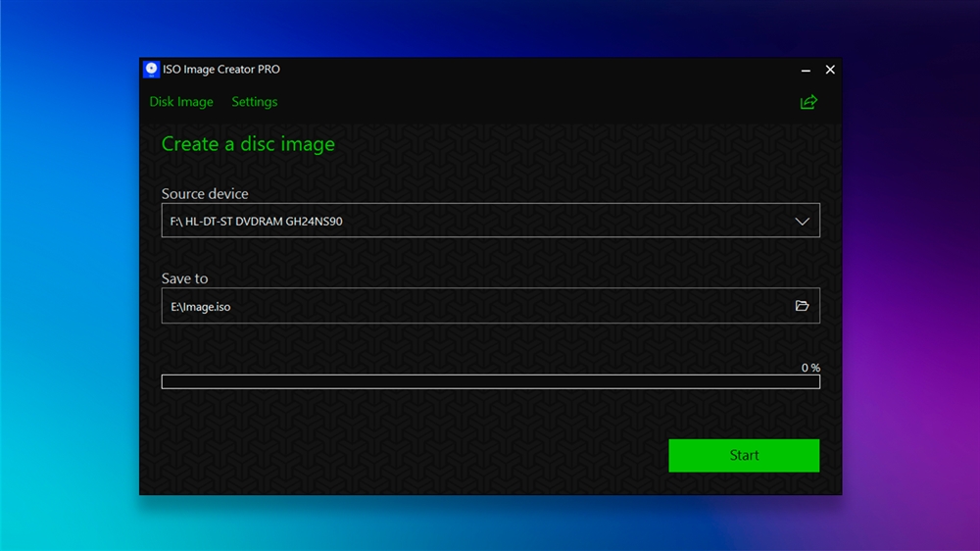
Task: Click the Save to path field E:\Image.iso
Action: [x=491, y=306]
